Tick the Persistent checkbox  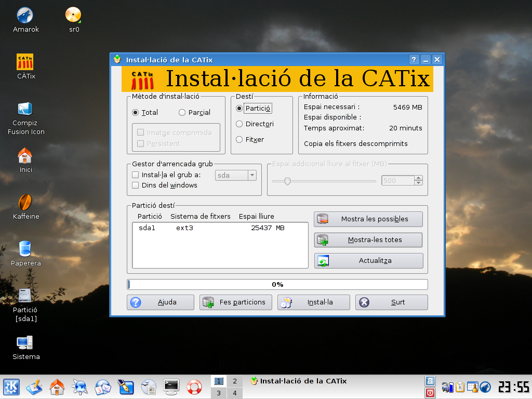158,143
